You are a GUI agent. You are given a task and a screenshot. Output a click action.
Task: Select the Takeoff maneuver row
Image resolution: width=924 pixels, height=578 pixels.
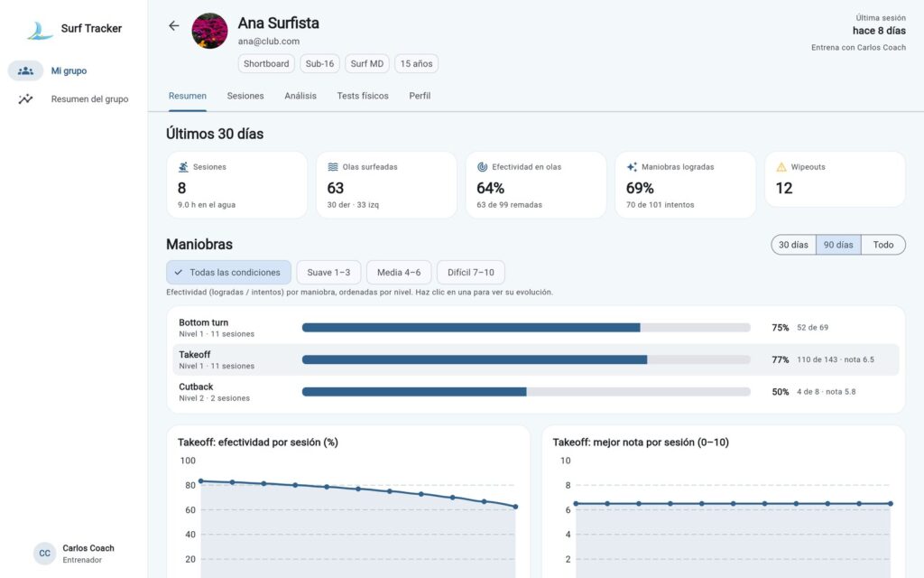click(x=536, y=359)
